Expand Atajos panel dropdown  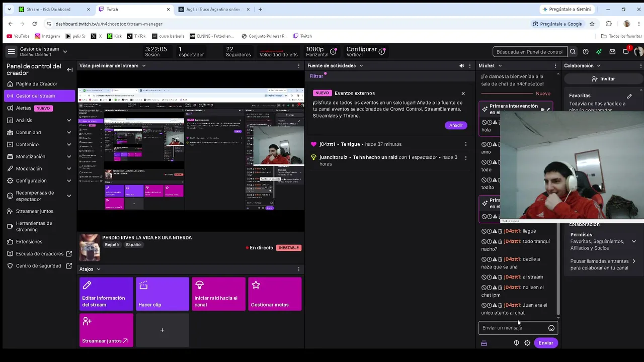click(98, 269)
